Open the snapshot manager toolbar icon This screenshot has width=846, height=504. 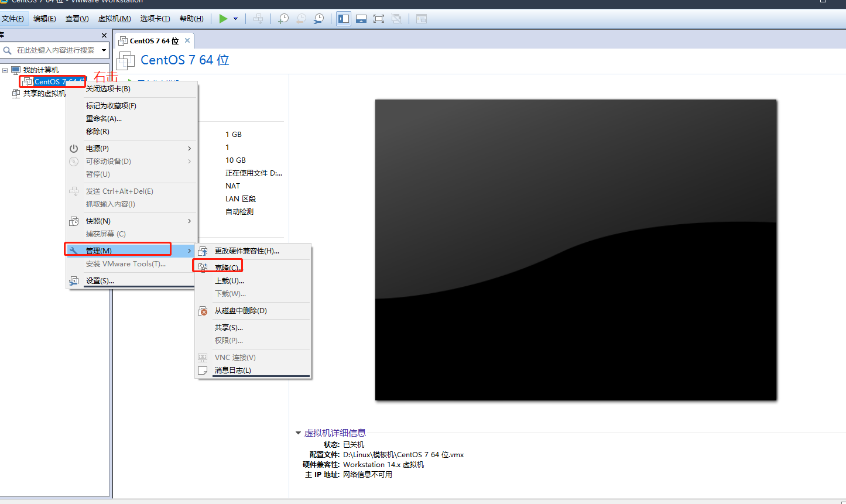pos(318,19)
